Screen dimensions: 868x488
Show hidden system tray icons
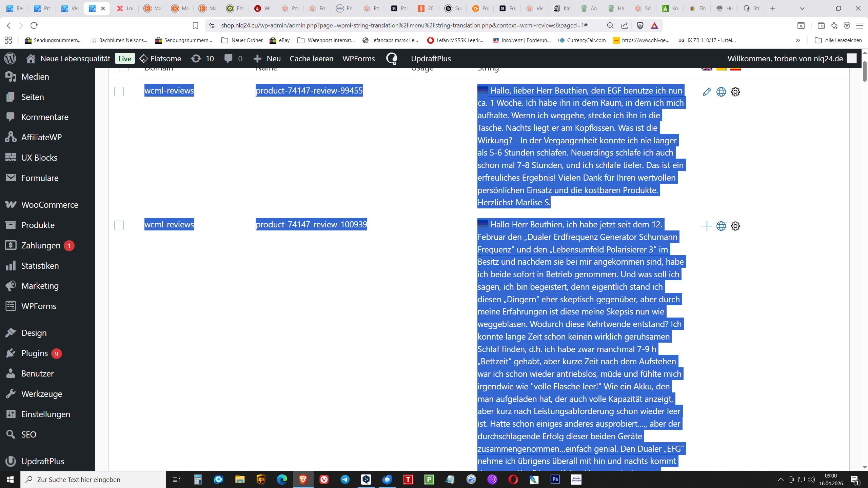click(781, 480)
